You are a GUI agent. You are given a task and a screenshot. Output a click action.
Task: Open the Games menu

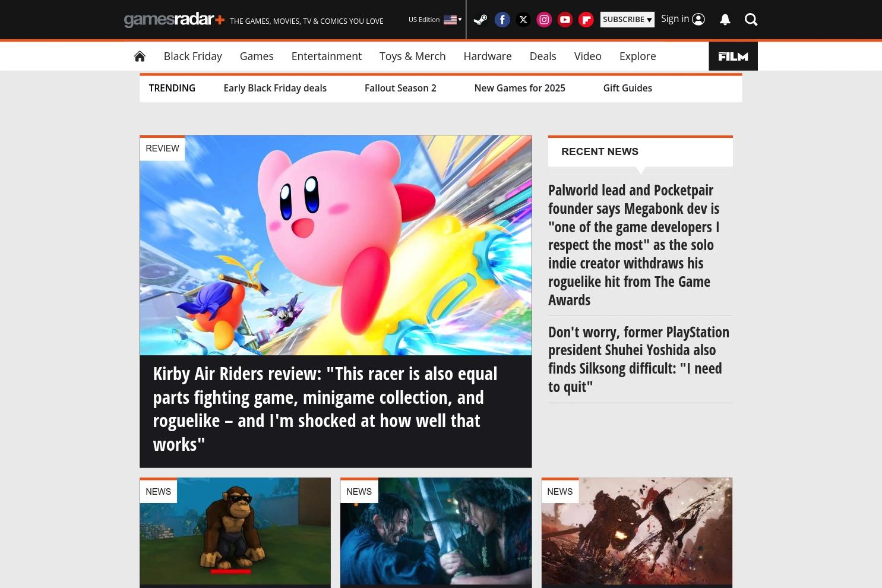pyautogui.click(x=257, y=56)
